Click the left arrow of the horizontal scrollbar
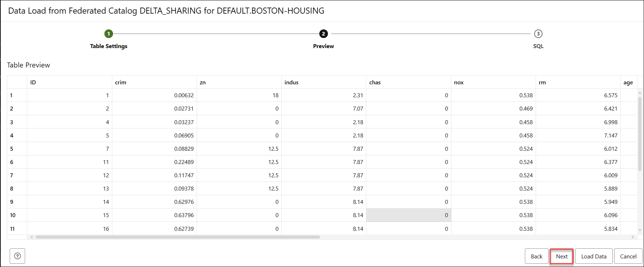 [32, 236]
